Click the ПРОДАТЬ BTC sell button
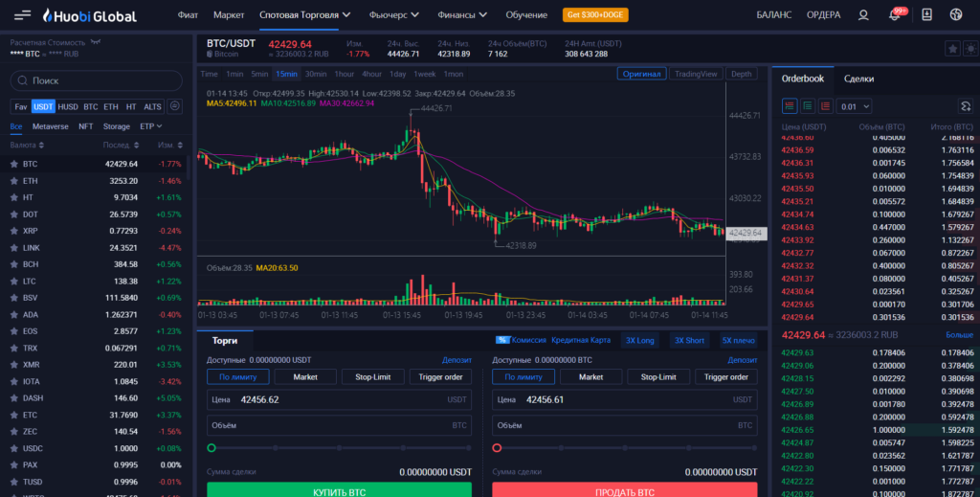Image resolution: width=980 pixels, height=497 pixels. pos(625,490)
